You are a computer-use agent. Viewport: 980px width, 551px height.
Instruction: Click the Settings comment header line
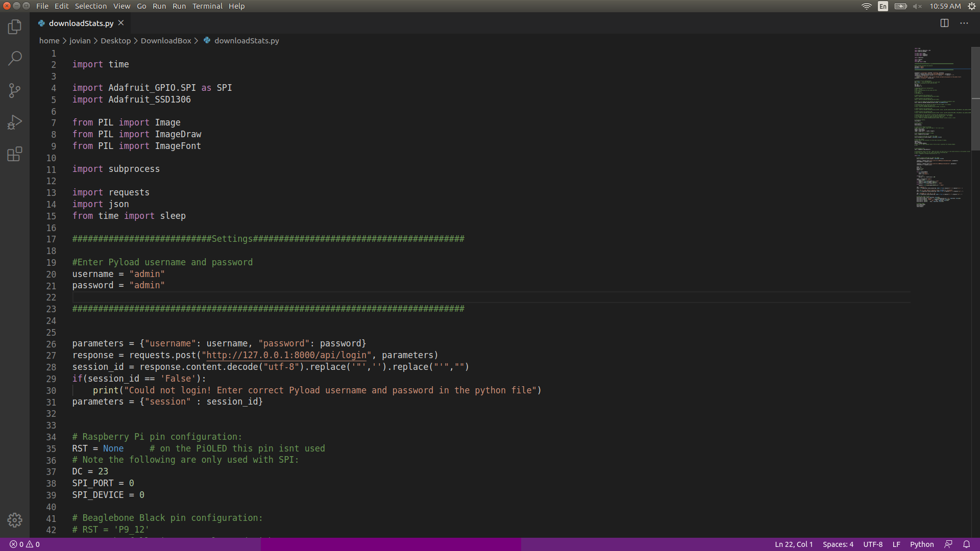pyautogui.click(x=268, y=239)
